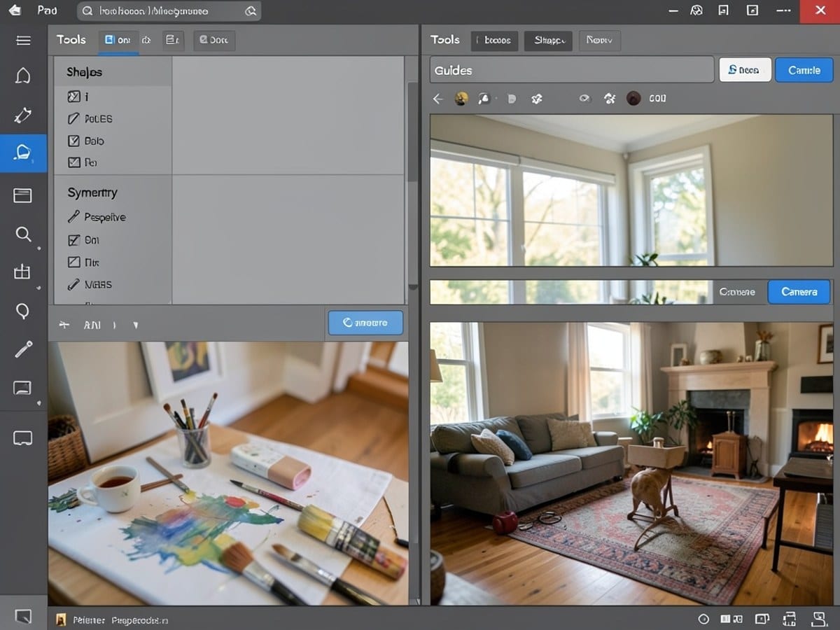Screen dimensions: 840x630
Task: Select the Perspective item under Symmetry
Action: (x=105, y=218)
